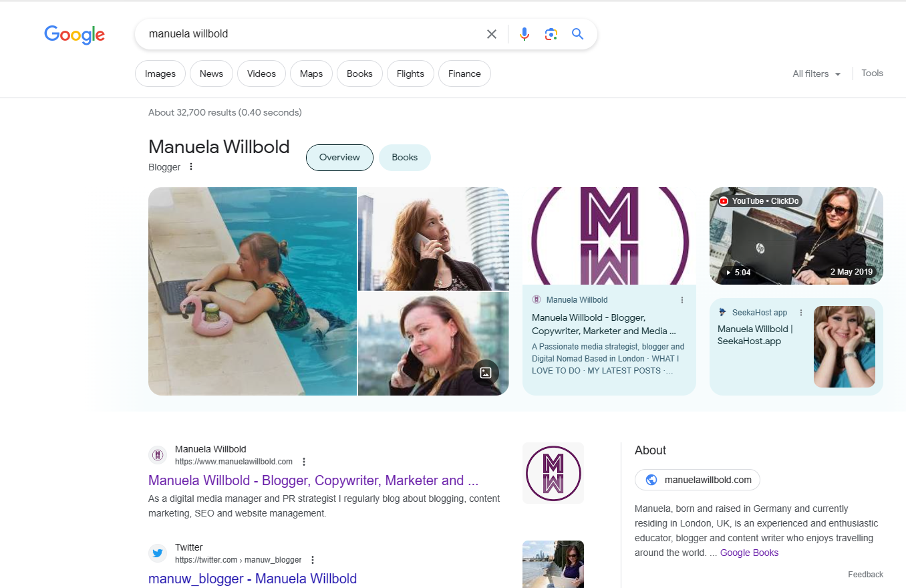Click the Manuela Willbold knowledge panel heading
This screenshot has width=906, height=588.
[x=219, y=147]
